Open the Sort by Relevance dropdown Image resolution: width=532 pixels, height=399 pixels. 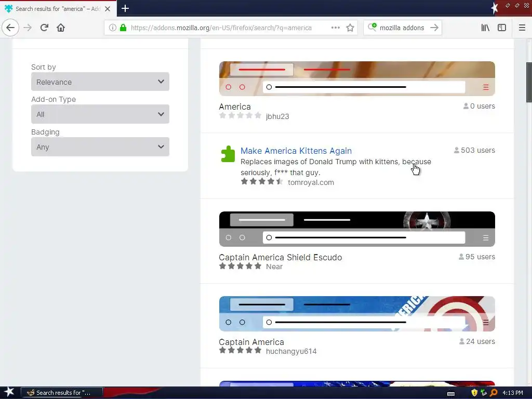pyautogui.click(x=100, y=82)
